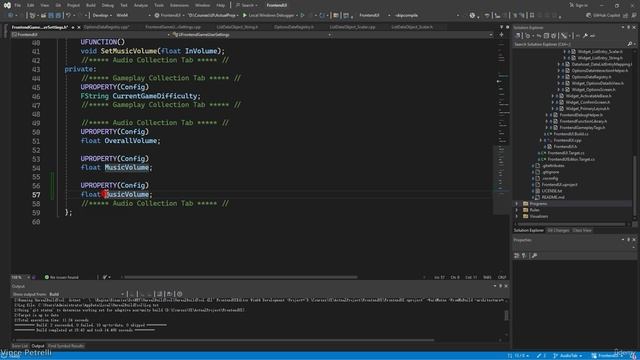Toggle word wrap in Output panel
This screenshot has height=360, width=640.
tap(169, 294)
